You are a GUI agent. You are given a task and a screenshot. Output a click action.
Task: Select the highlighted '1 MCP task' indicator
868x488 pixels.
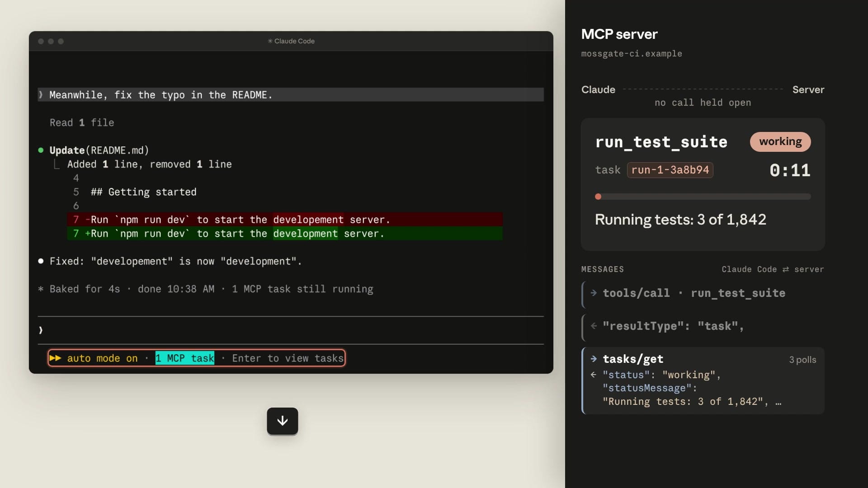click(x=185, y=358)
